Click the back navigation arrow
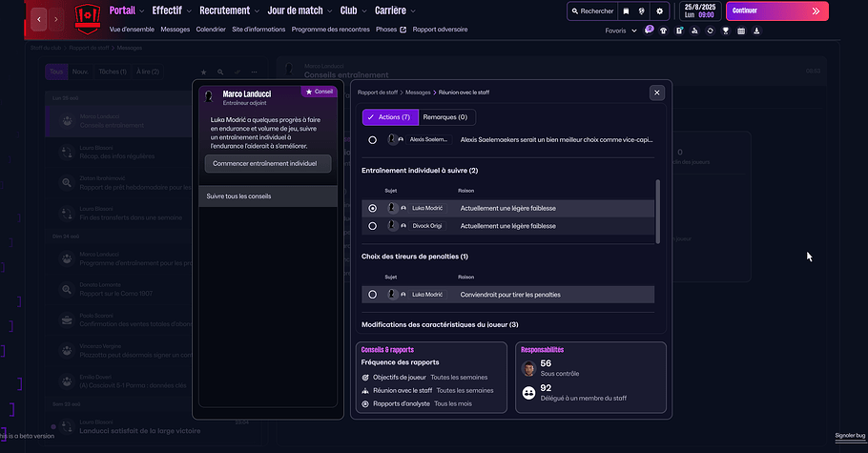The image size is (868, 453). click(x=39, y=18)
